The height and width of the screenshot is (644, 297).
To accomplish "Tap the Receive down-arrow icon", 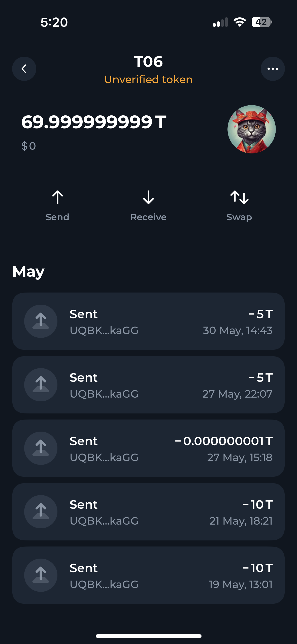I will pos(148,197).
